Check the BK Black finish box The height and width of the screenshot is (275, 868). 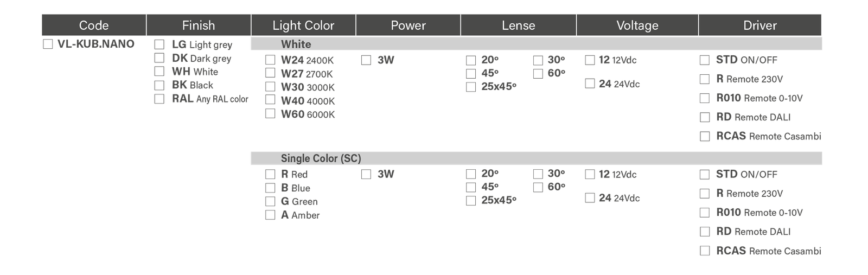159,85
